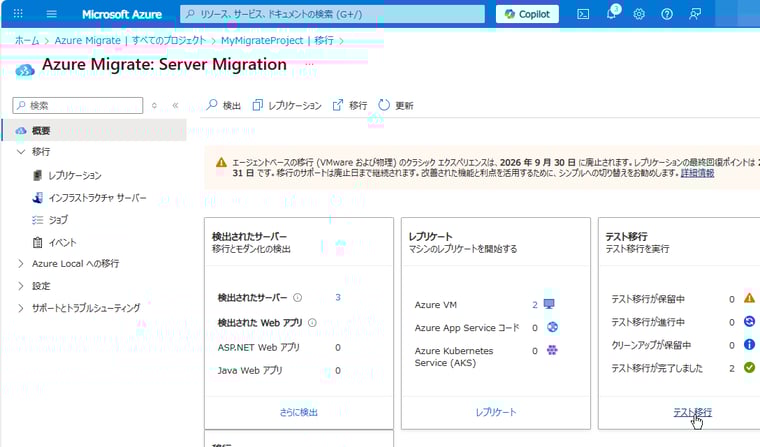This screenshot has width=760, height=447.
Task: Click the Microsoft Azure logo text
Action: pos(122,14)
